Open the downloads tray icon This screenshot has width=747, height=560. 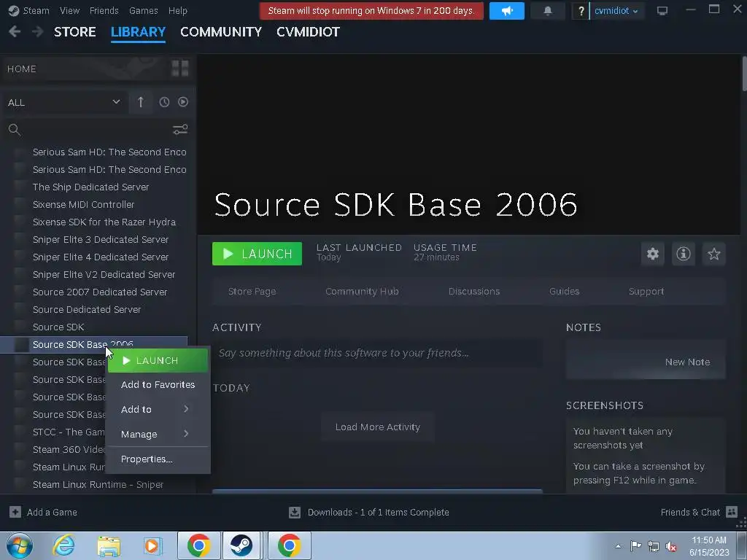point(295,512)
